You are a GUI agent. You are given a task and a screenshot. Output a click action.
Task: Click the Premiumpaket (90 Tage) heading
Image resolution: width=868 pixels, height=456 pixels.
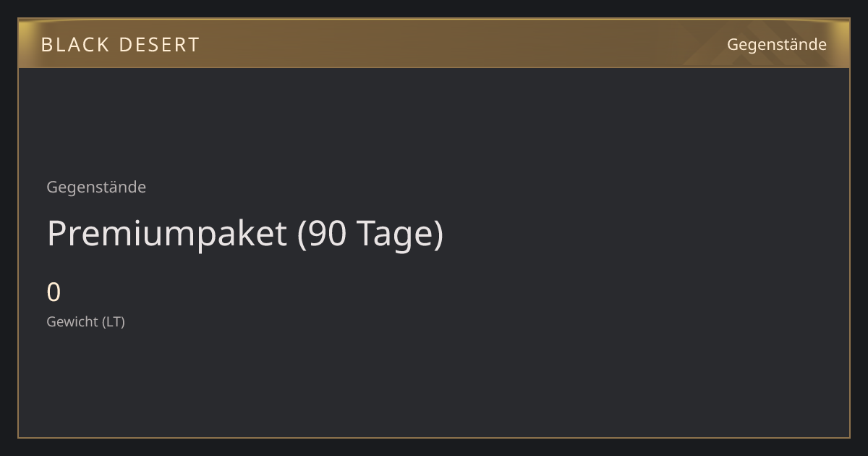point(245,234)
